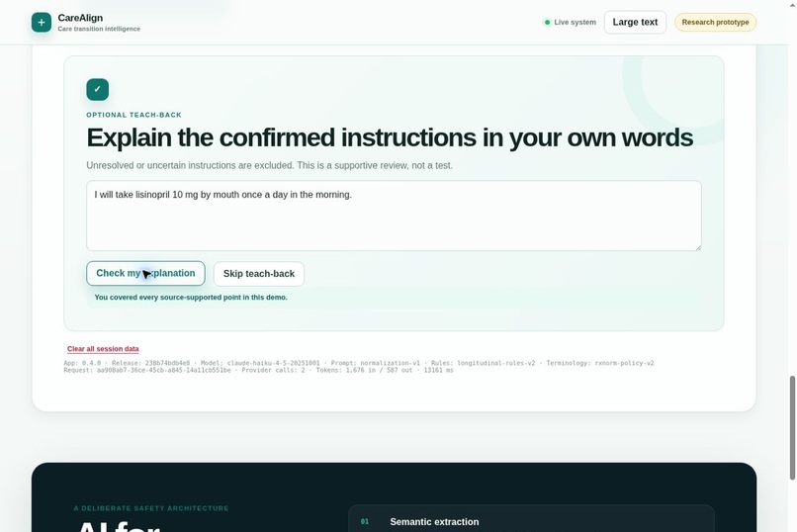Click the green Live system status dot

click(547, 23)
